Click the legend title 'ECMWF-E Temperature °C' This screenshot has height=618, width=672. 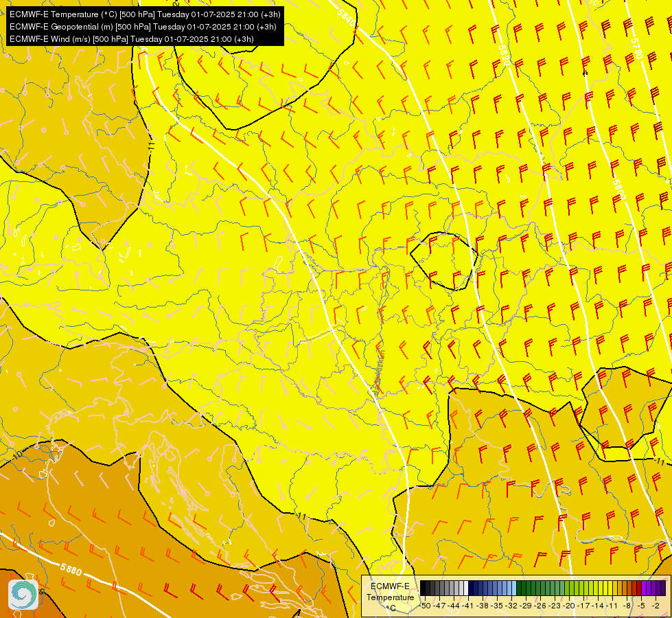point(390,597)
